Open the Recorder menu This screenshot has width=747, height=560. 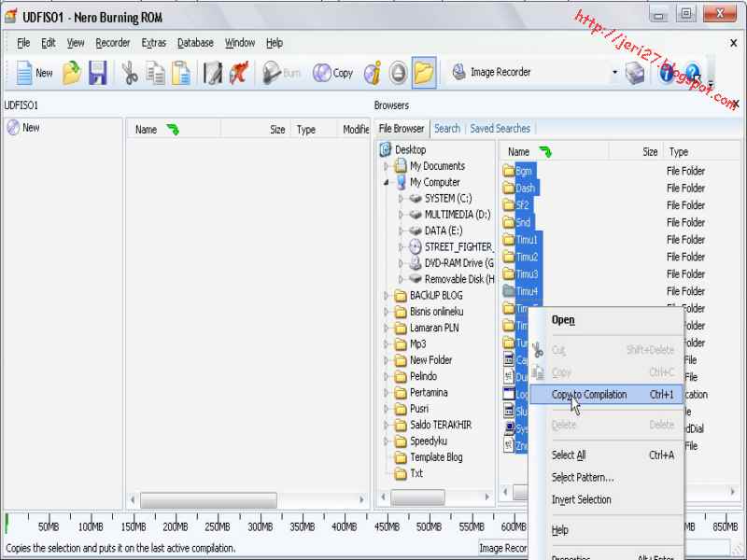pyautogui.click(x=112, y=43)
